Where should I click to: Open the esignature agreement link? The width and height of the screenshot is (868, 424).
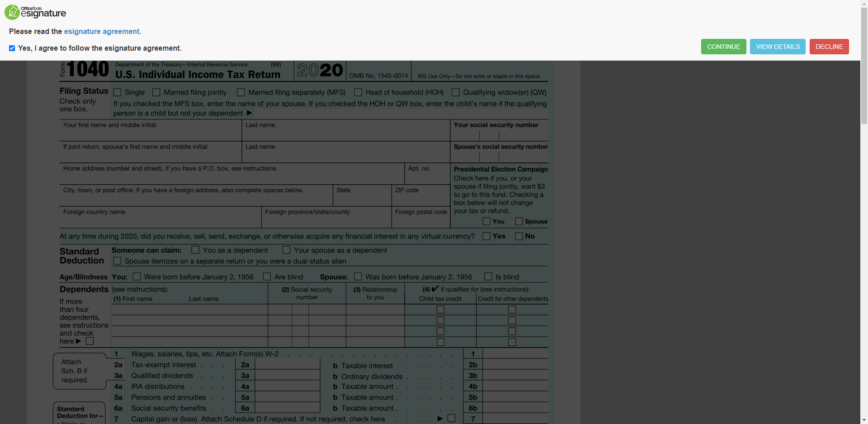coord(103,31)
